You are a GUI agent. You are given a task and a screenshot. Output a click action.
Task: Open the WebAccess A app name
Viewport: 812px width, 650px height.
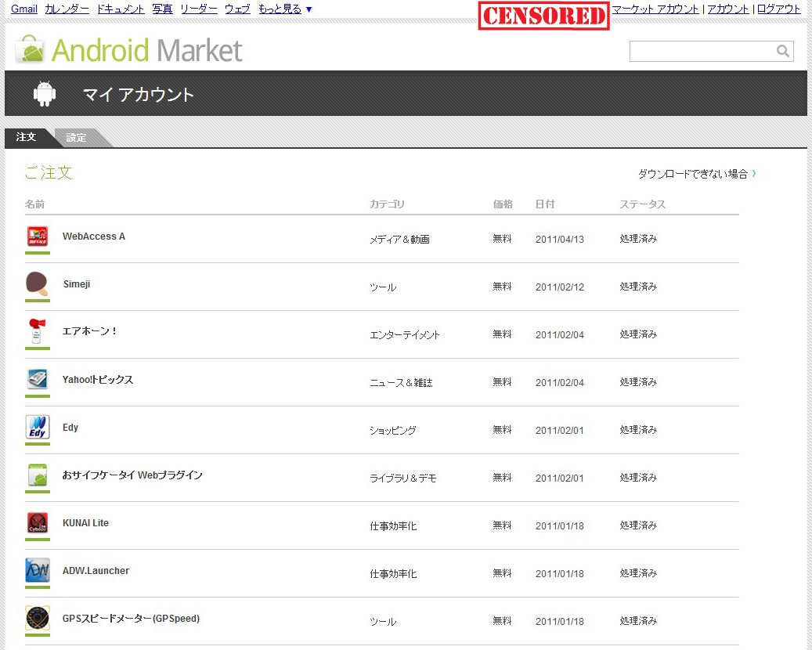click(94, 237)
